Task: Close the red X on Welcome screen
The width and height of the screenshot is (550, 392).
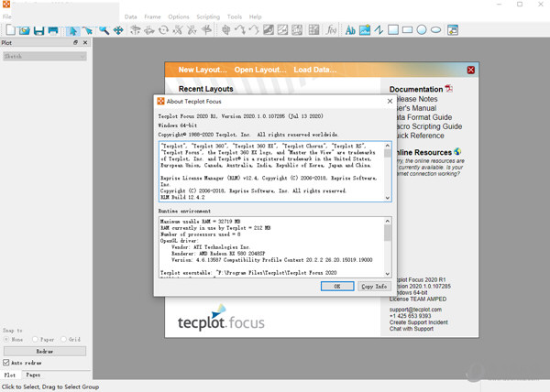Action: coord(471,70)
